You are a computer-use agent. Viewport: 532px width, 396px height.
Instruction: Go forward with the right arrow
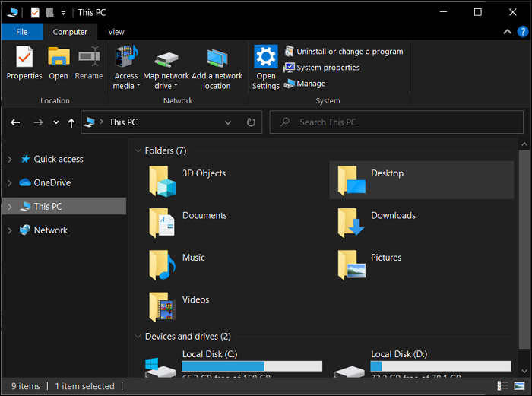[38, 122]
